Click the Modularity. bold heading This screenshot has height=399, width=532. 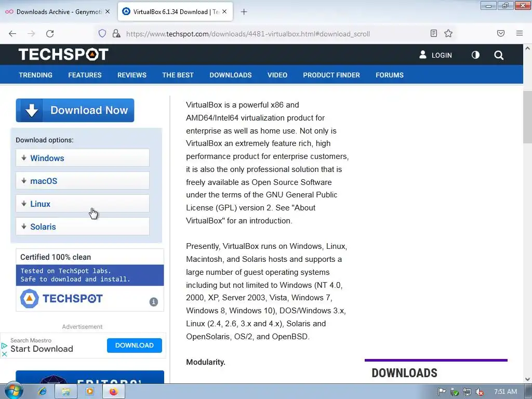pos(206,362)
